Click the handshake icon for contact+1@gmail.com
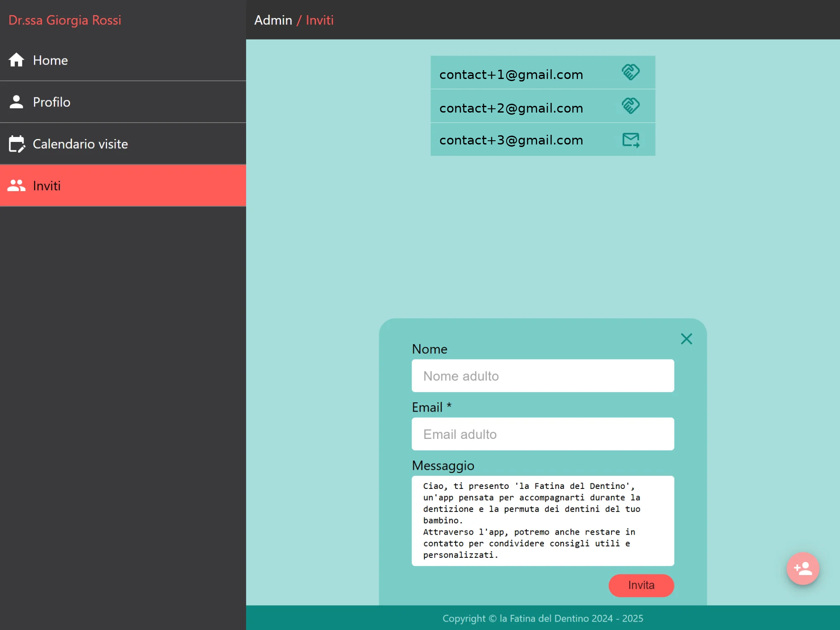The width and height of the screenshot is (840, 630). [630, 72]
